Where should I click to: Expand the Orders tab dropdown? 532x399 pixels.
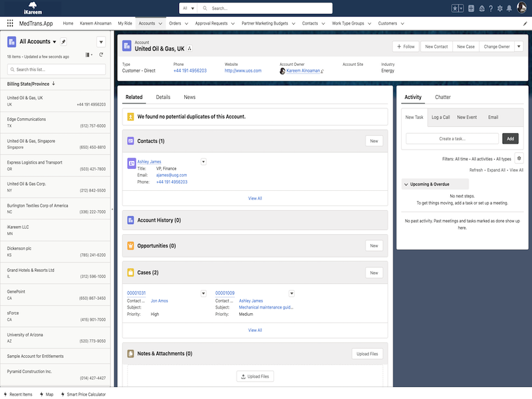click(x=186, y=23)
